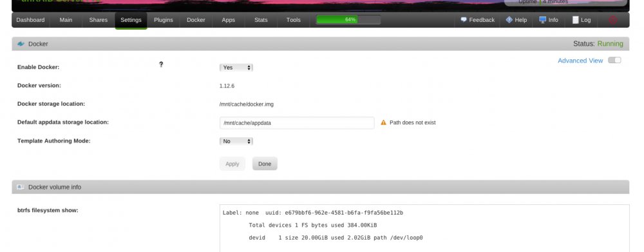Click the uuid line in btrfs output
The height and width of the screenshot is (252, 644).
coord(313,213)
